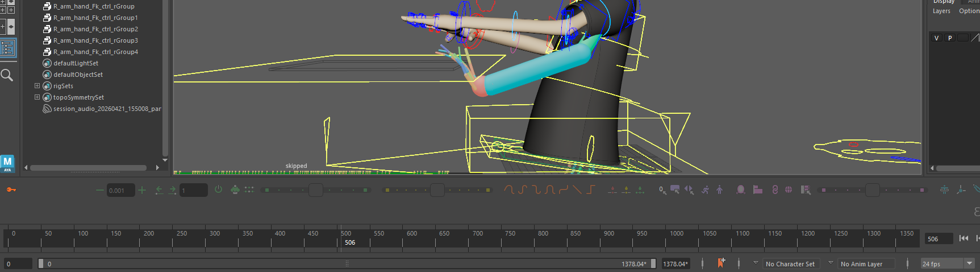The width and height of the screenshot is (980, 272).
Task: Click the orange key icon in animation toolbar
Action: (11, 190)
